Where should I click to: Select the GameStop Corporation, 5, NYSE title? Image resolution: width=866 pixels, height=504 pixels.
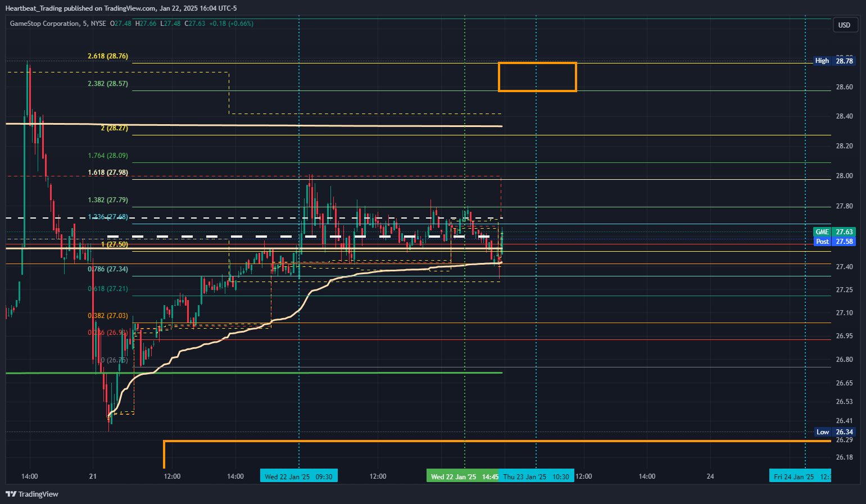[58, 24]
